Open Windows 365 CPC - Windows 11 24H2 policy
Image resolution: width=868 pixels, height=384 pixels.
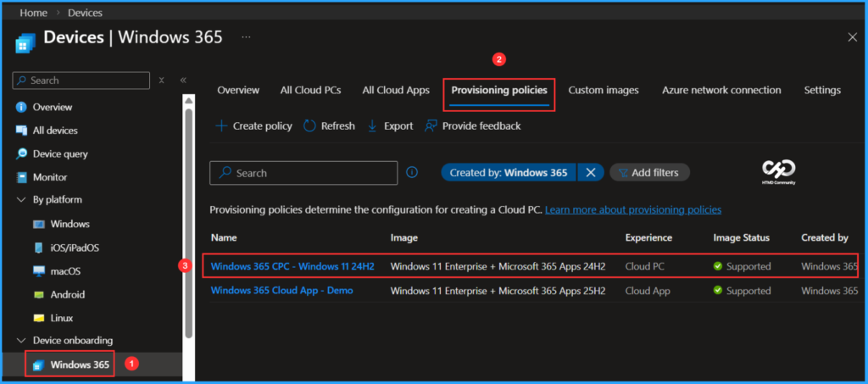[292, 266]
